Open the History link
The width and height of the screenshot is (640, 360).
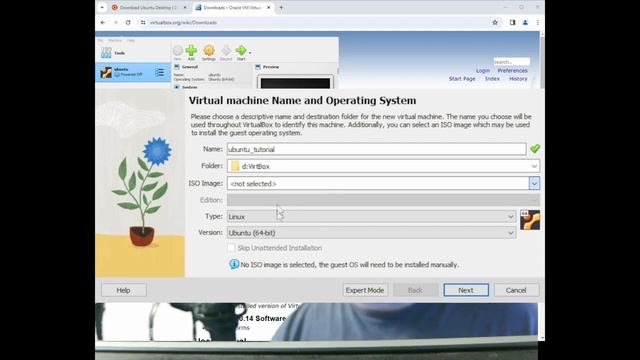[518, 79]
